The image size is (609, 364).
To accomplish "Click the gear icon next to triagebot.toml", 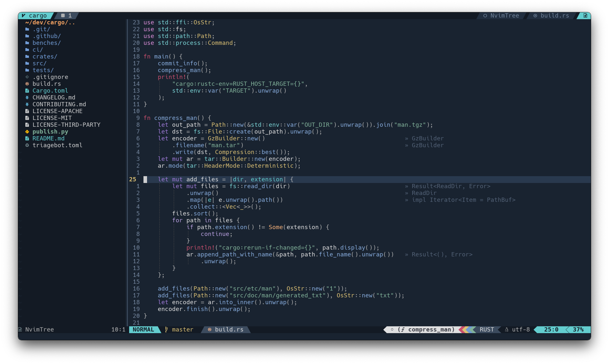I will click(x=27, y=145).
